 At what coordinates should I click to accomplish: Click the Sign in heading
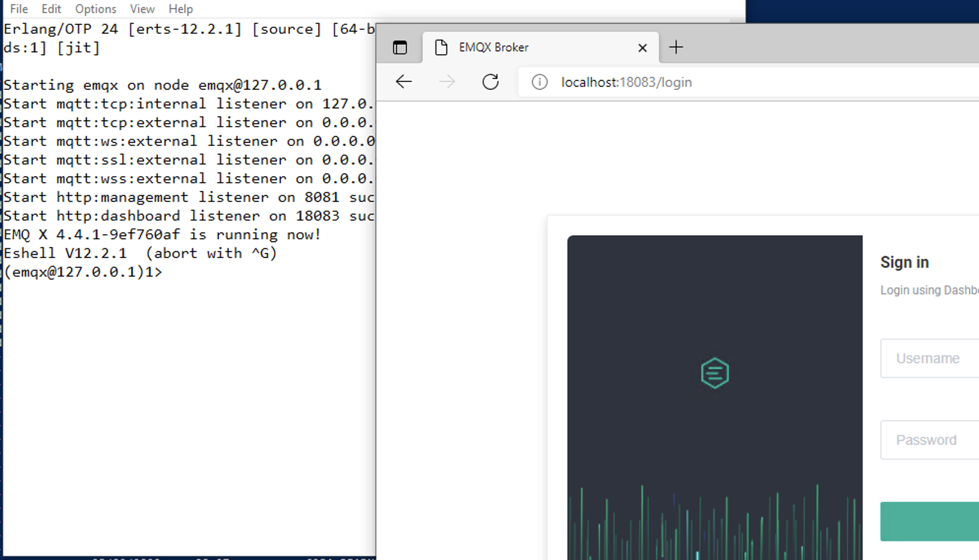[x=904, y=262]
